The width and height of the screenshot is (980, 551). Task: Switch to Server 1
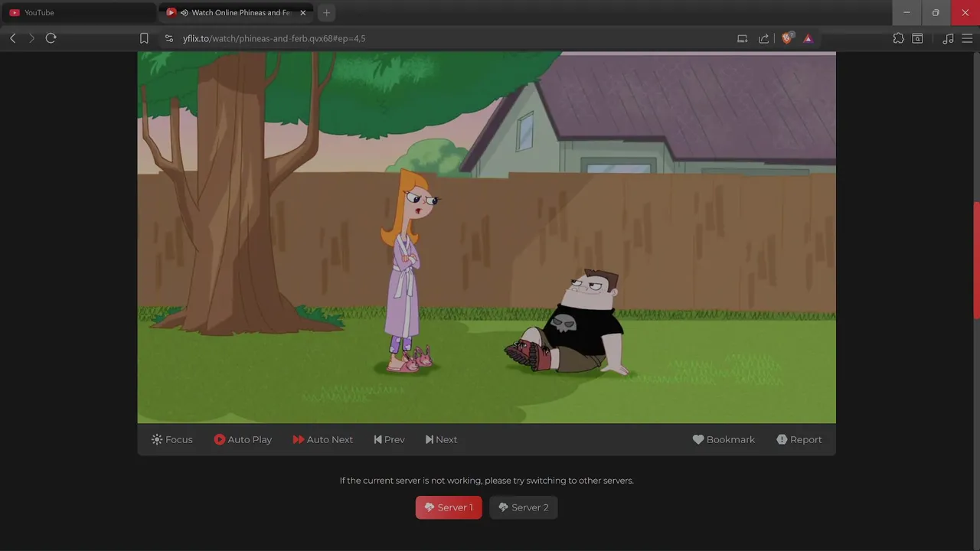point(449,507)
